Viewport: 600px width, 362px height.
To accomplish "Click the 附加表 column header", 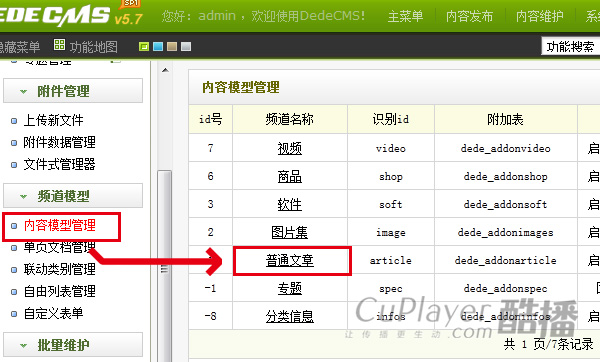I will click(x=505, y=119).
